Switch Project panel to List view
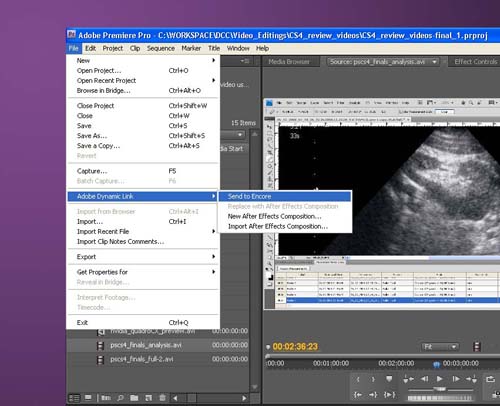Viewport: 500px width, 406px height. [x=74, y=398]
